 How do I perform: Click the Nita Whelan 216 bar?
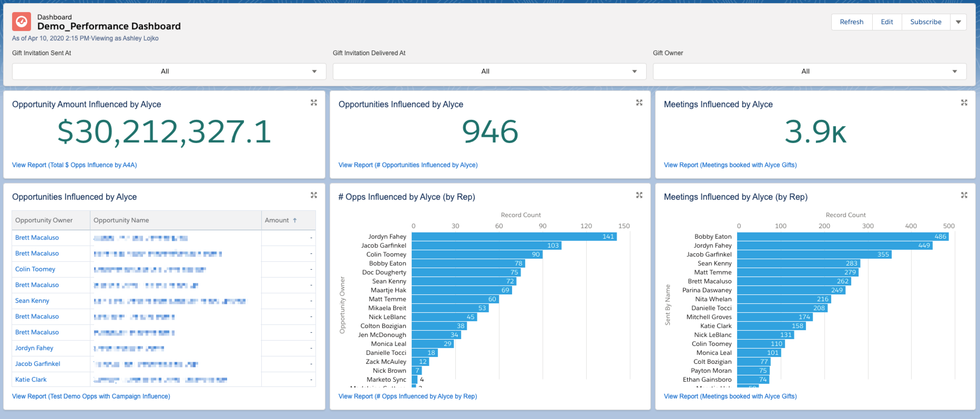(784, 299)
